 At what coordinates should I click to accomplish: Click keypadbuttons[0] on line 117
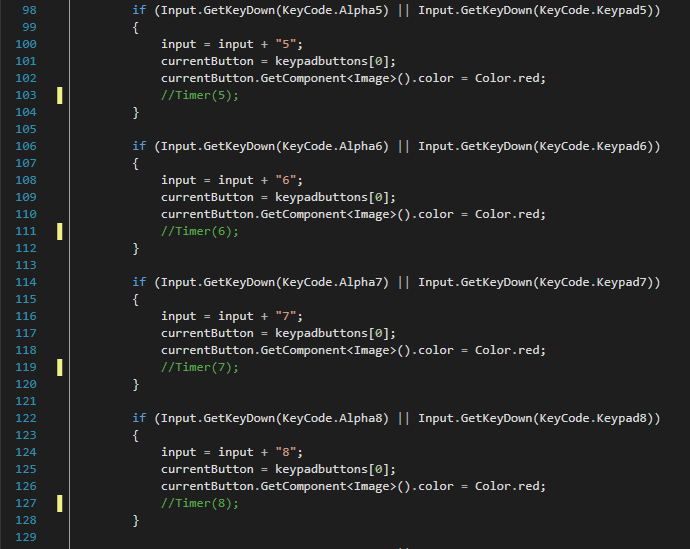332,333
